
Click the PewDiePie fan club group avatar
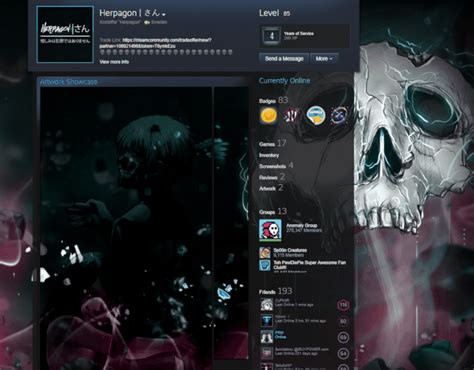point(265,265)
